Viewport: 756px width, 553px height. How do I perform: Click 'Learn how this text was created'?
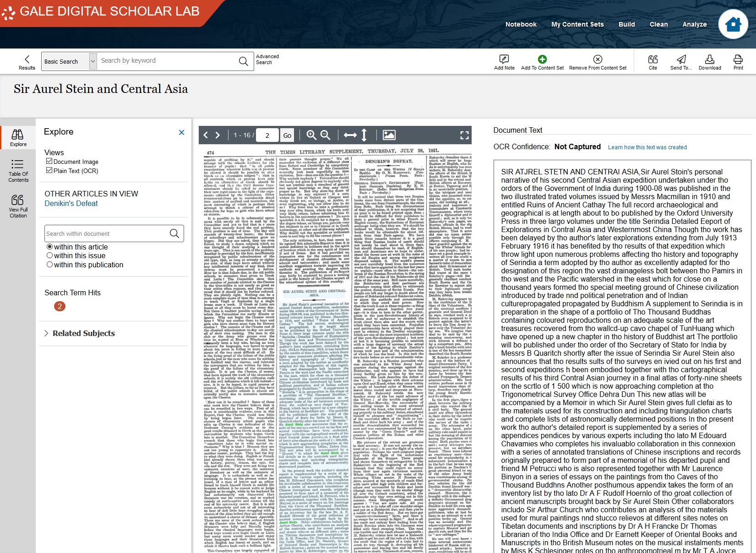[x=646, y=147]
